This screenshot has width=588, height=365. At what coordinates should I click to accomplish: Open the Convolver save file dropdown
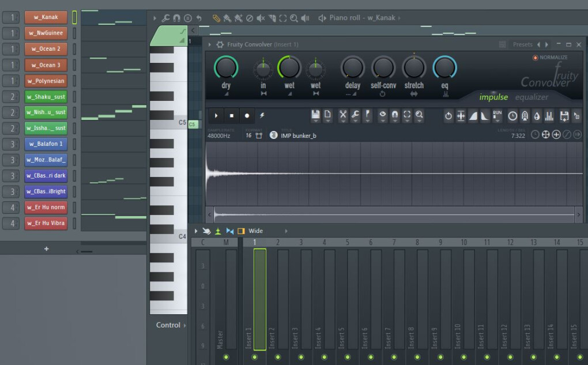[x=315, y=115]
